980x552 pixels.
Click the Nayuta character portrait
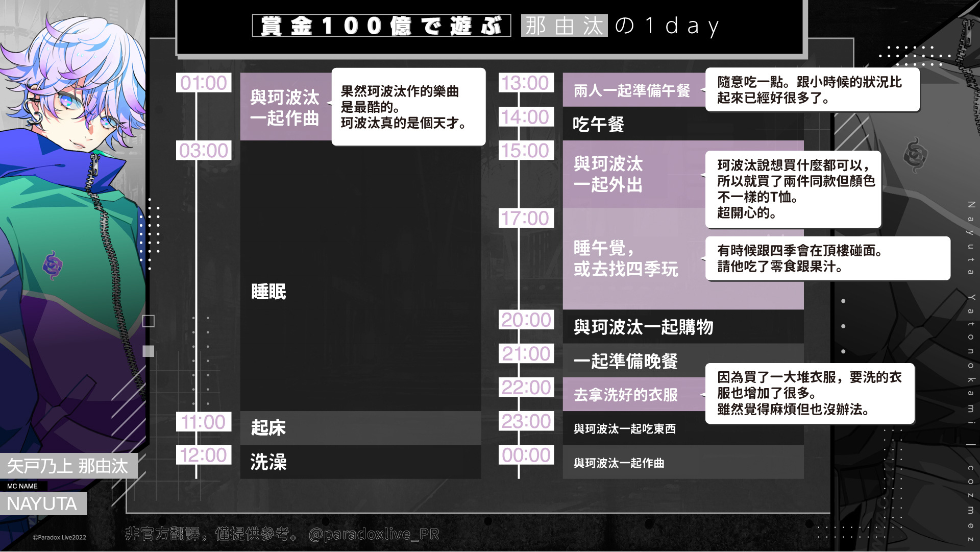tap(72, 225)
